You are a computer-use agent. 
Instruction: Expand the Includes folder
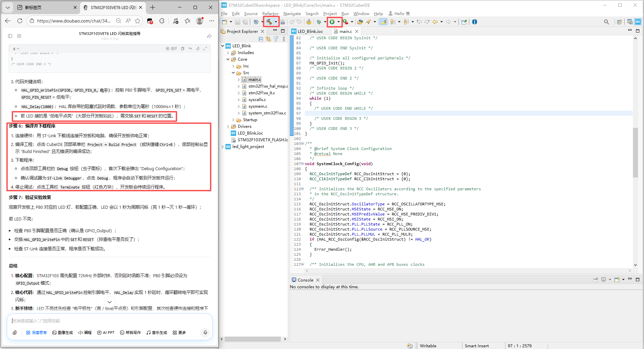pyautogui.click(x=228, y=53)
